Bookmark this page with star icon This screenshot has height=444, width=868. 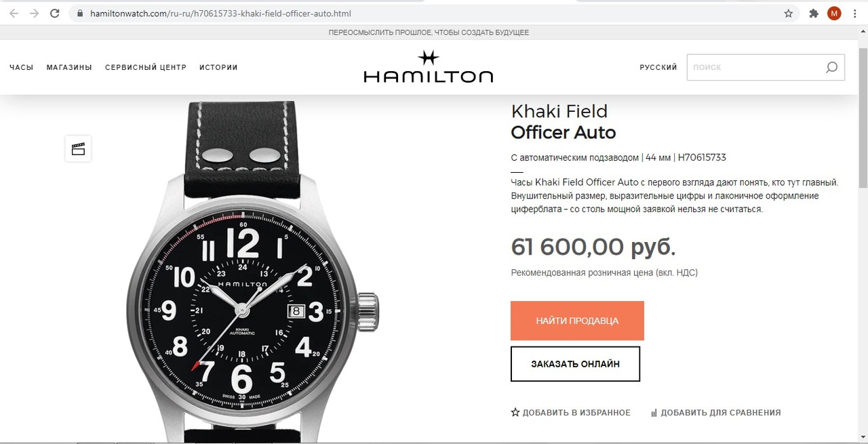789,14
